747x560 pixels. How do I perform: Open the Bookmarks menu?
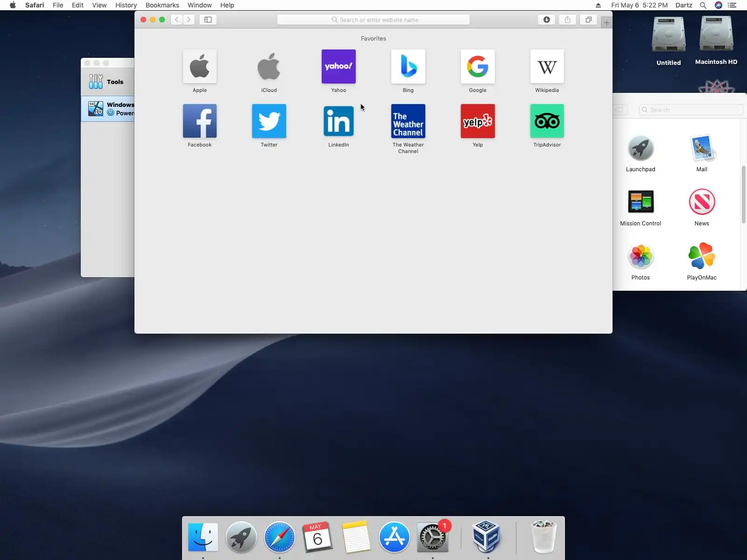point(162,5)
